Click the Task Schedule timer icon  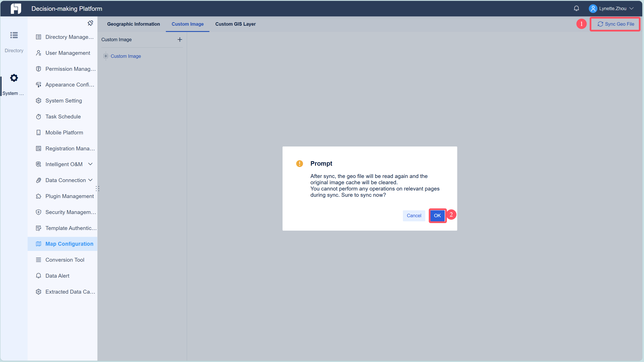pyautogui.click(x=39, y=116)
